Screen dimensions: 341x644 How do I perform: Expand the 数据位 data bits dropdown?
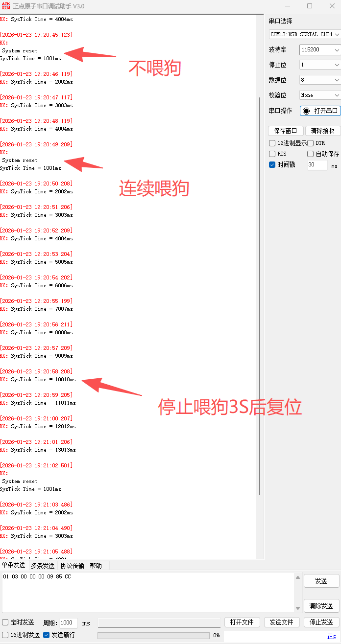tap(320, 80)
